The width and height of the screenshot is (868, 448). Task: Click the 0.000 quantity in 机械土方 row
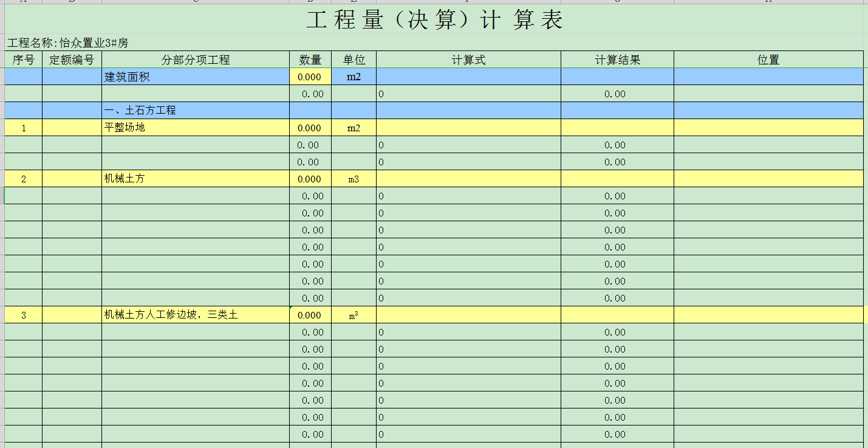pos(310,179)
